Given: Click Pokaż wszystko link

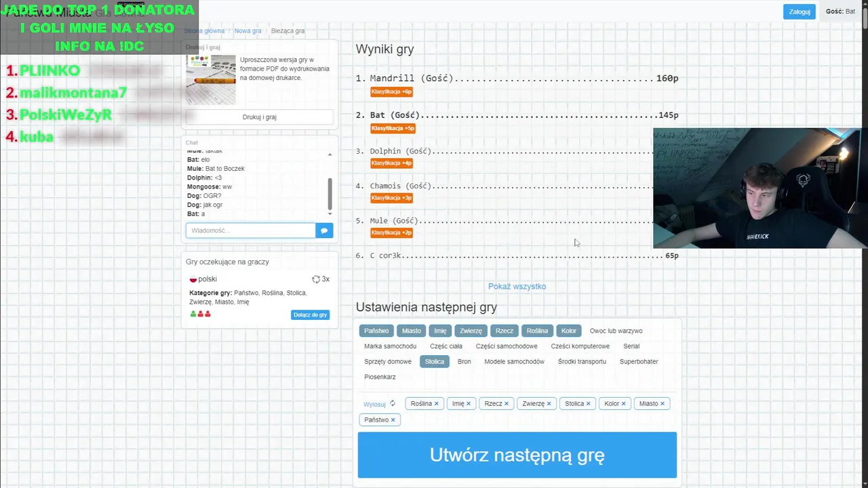Looking at the screenshot, I should coord(517,286).
